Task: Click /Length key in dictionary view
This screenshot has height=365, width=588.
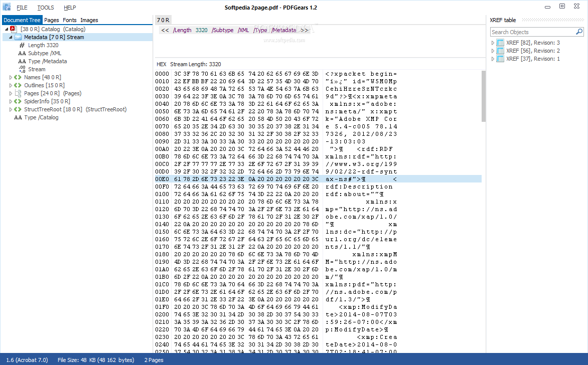Action: (x=182, y=31)
